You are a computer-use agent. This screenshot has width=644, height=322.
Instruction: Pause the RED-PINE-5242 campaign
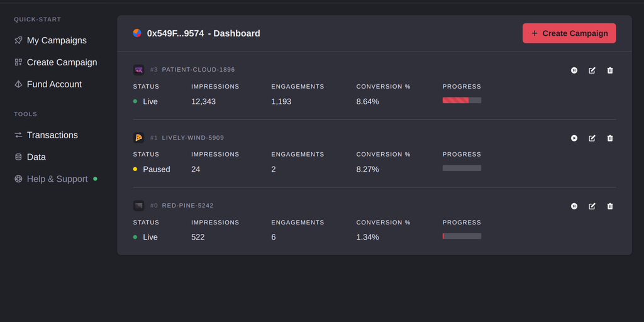(574, 206)
